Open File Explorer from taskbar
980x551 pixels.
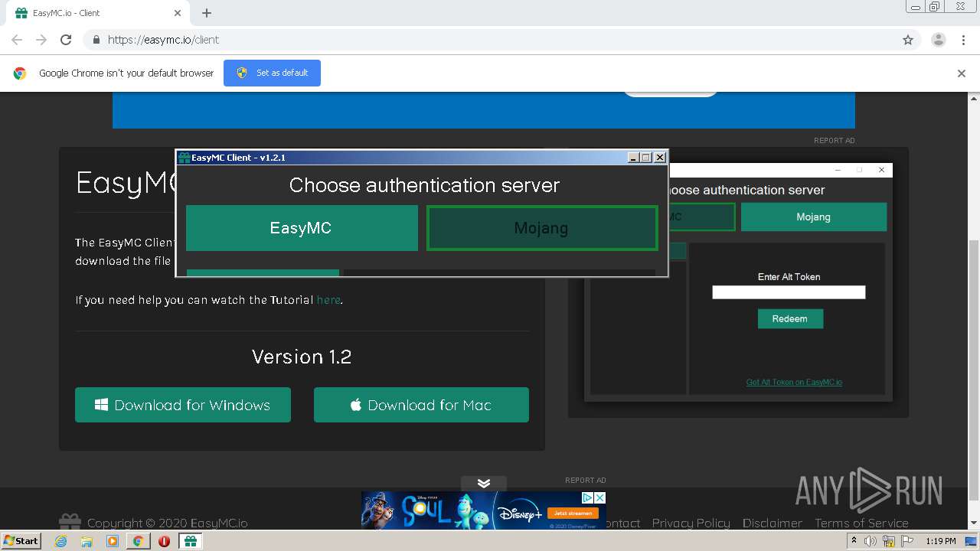pos(87,540)
